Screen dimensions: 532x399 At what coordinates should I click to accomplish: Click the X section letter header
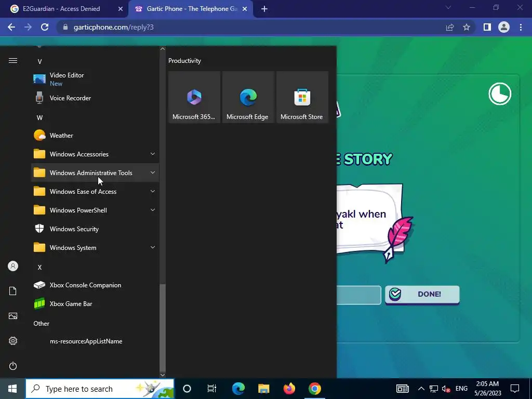(x=39, y=268)
